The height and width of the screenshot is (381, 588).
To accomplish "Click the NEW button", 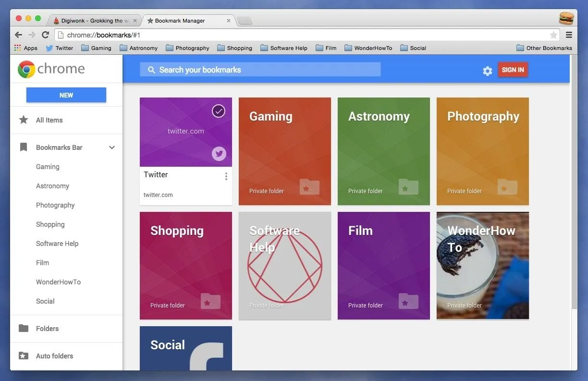I will pyautogui.click(x=66, y=95).
